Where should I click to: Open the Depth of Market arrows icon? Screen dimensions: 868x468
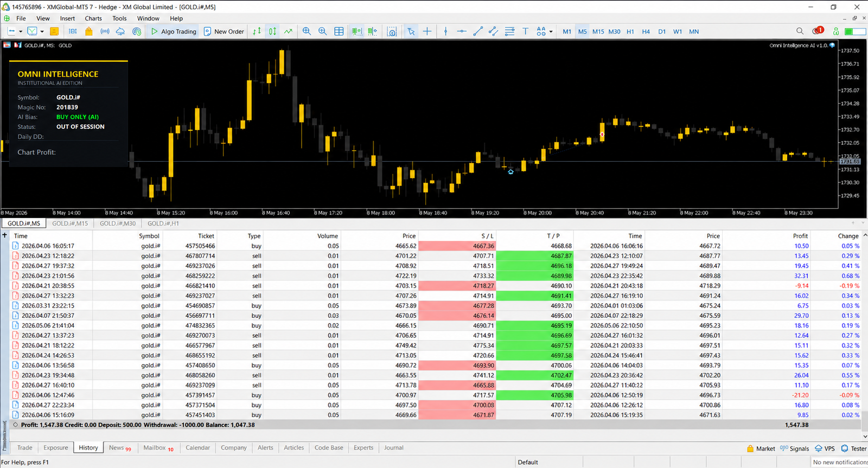click(257, 31)
